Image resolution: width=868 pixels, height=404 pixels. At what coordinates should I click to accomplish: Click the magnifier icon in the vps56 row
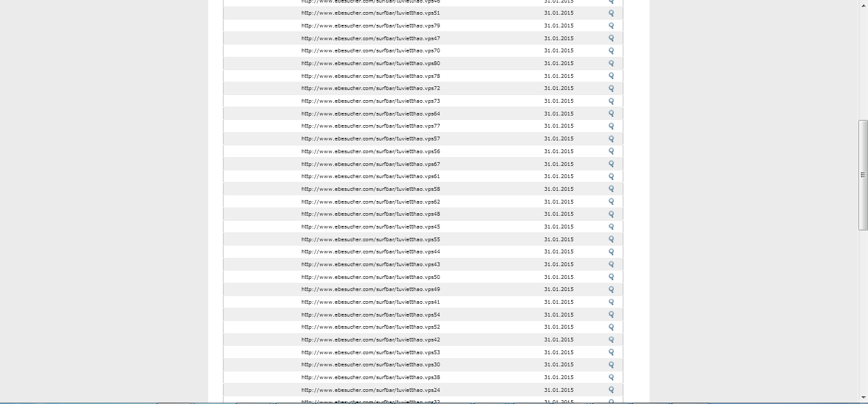coord(611,151)
